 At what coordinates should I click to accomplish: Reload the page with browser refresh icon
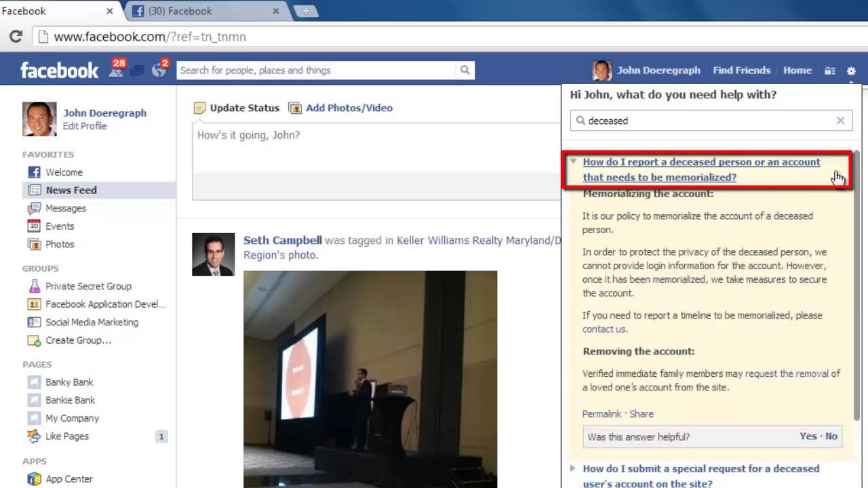coord(16,37)
